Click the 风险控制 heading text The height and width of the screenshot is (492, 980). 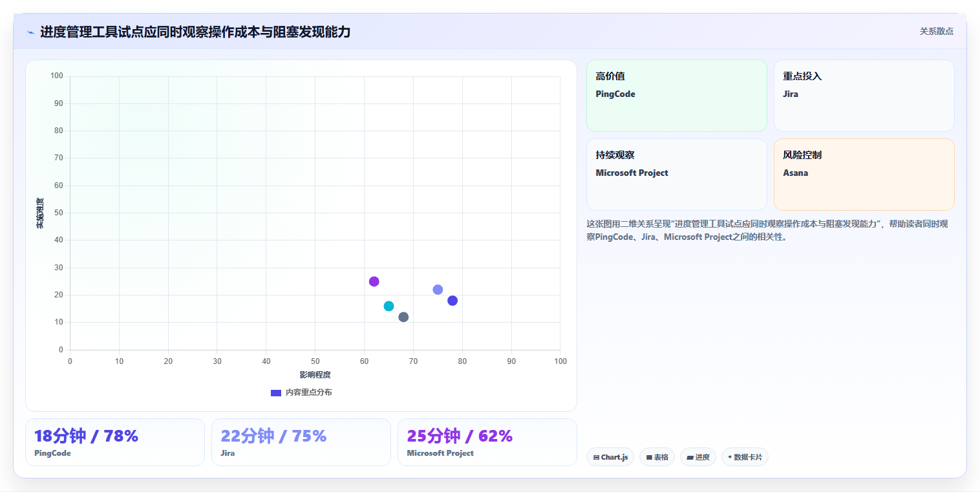802,155
